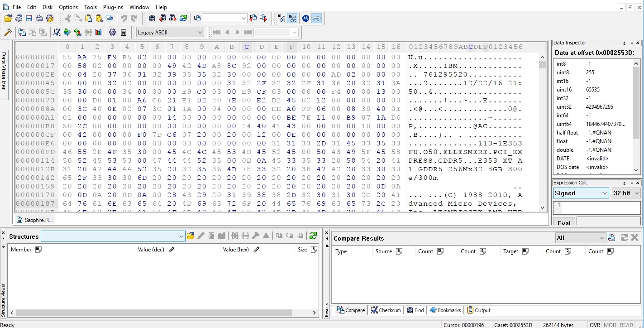Viewport: 644px width, 328px height.
Task: Open the Signed dropdown in Expression Calc
Action: point(581,193)
